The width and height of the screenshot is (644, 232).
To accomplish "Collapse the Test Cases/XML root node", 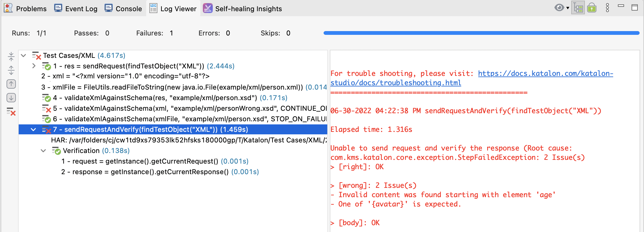I will click(23, 56).
